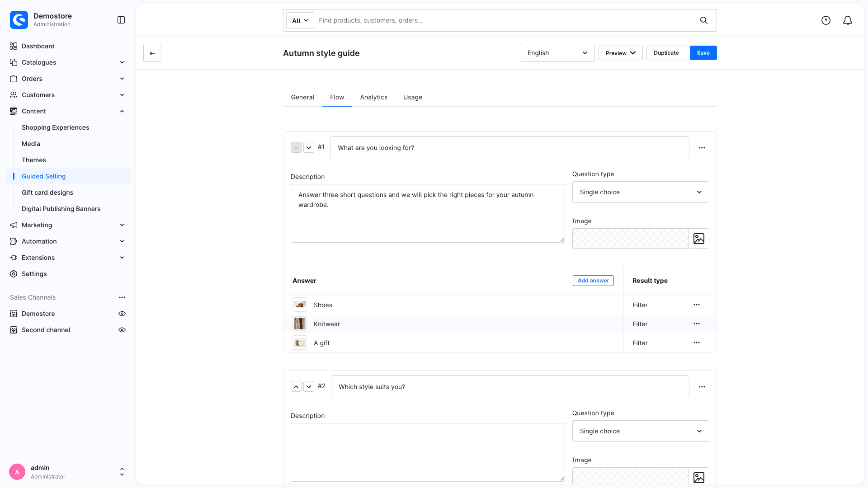This screenshot has width=868, height=488.
Task: Click the Shoes answer thumbnail
Action: [x=300, y=305]
